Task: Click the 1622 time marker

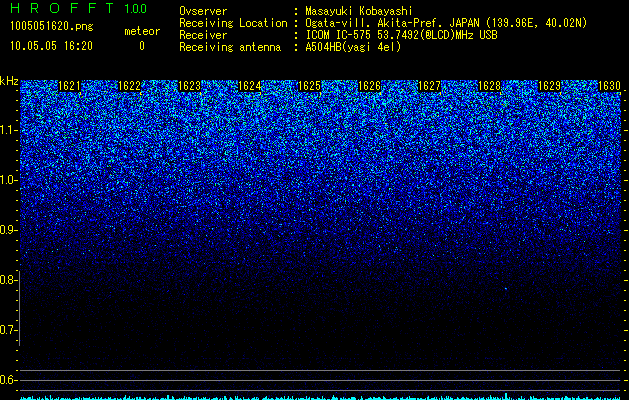Action: tap(130, 86)
